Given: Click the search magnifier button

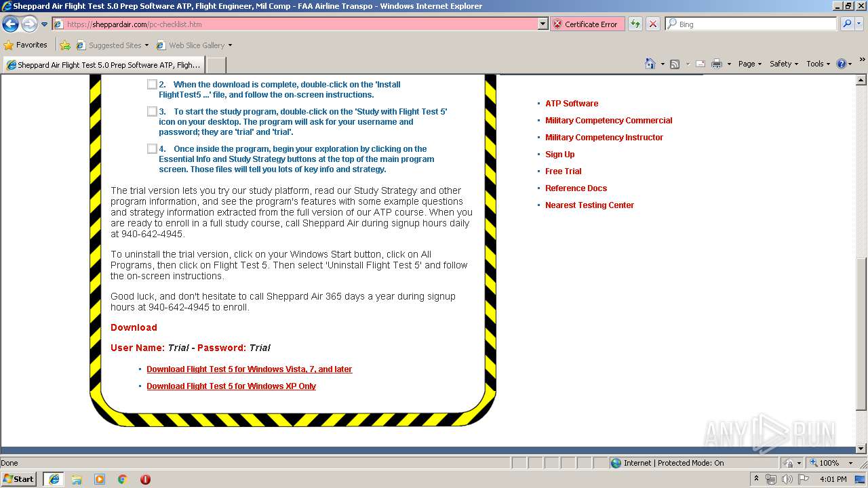Looking at the screenshot, I should tap(846, 24).
